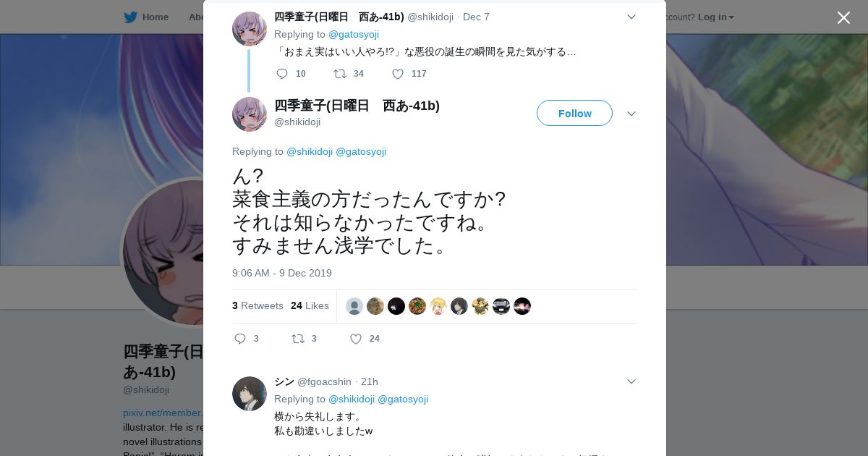Screen dimensions: 868x456
Task: Follow 四季童子 with the Follow button
Action: (x=574, y=113)
